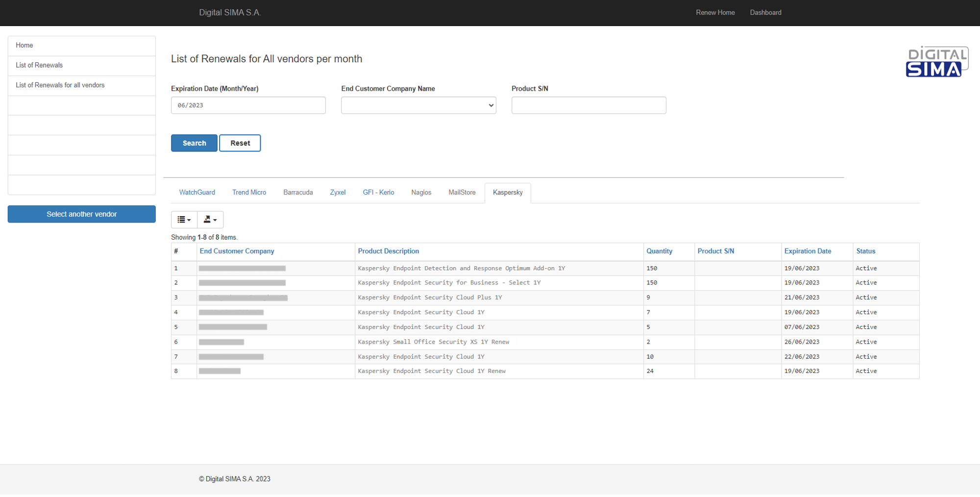This screenshot has width=980, height=497.
Task: Open the MailStore tab
Action: coord(462,193)
